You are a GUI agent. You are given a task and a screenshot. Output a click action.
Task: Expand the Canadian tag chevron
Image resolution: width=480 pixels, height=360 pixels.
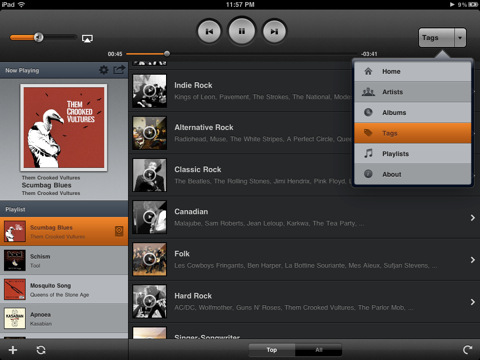(x=473, y=218)
